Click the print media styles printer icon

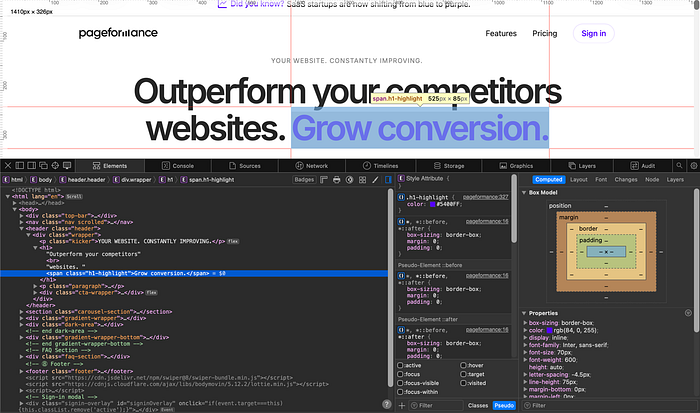337,179
